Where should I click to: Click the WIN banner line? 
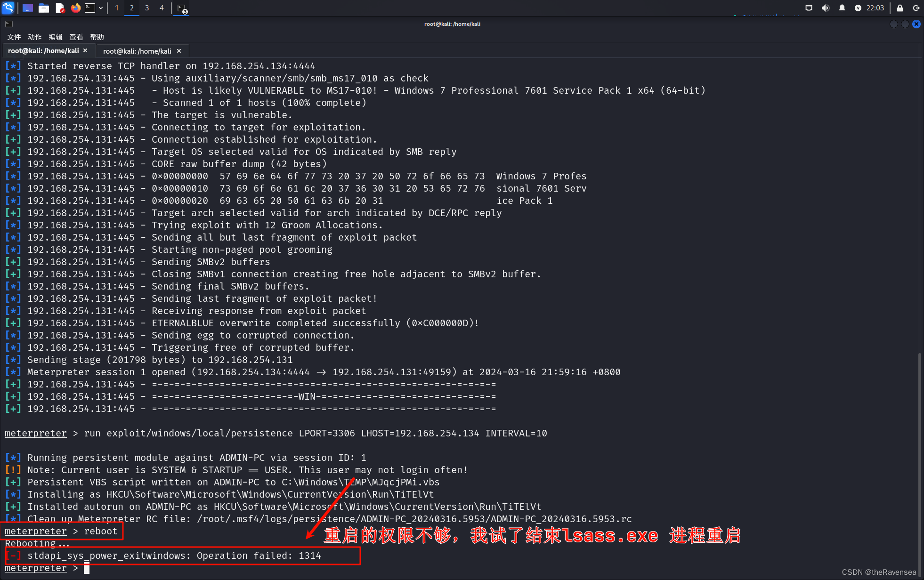[251, 396]
